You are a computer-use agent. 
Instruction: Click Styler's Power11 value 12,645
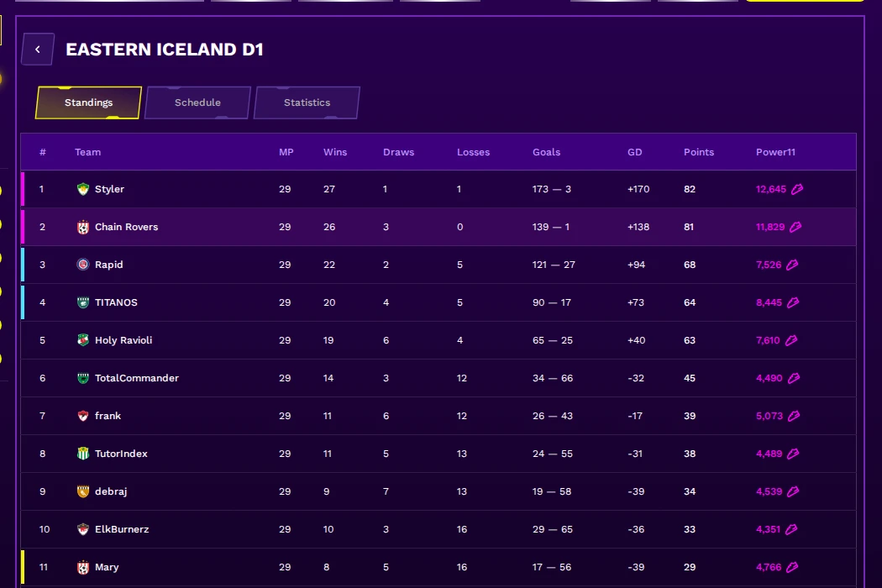tap(770, 189)
